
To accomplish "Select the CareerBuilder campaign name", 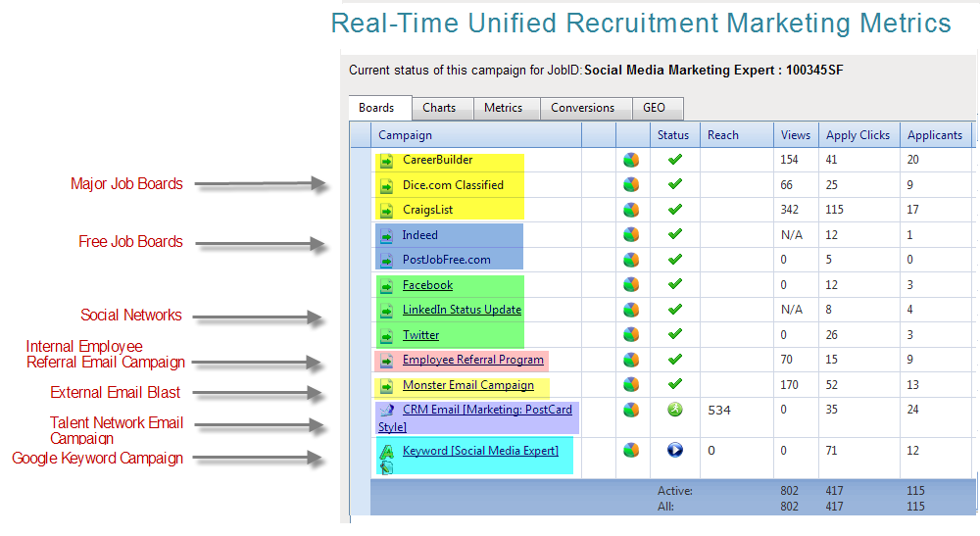I will 437,160.
